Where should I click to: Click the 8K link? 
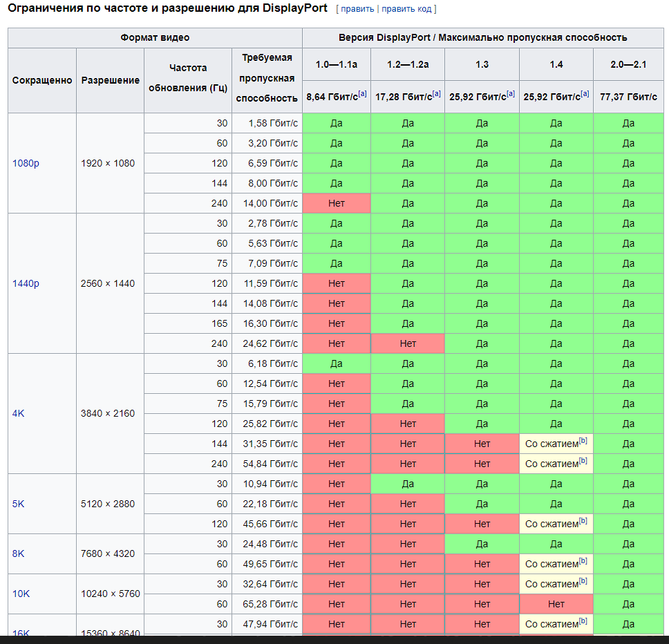coord(19,554)
